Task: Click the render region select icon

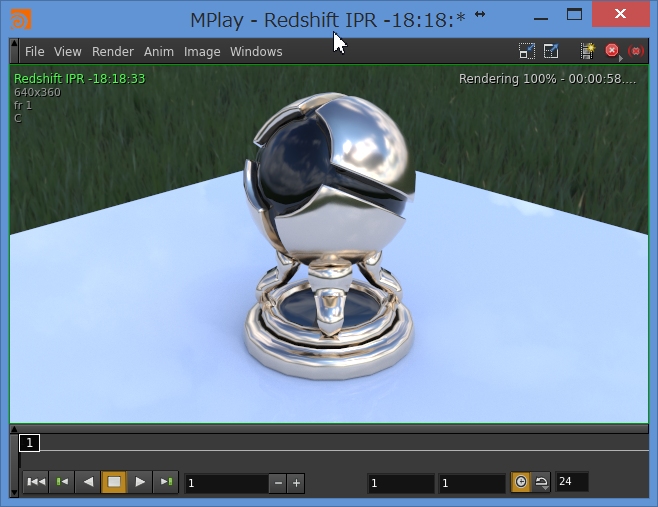Action: (x=527, y=51)
